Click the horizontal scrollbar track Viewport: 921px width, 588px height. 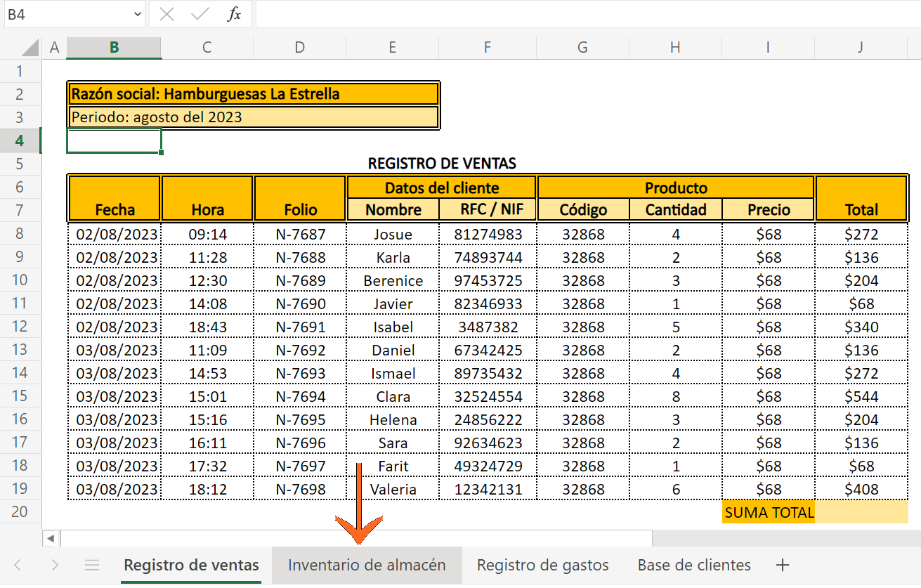pos(351,538)
